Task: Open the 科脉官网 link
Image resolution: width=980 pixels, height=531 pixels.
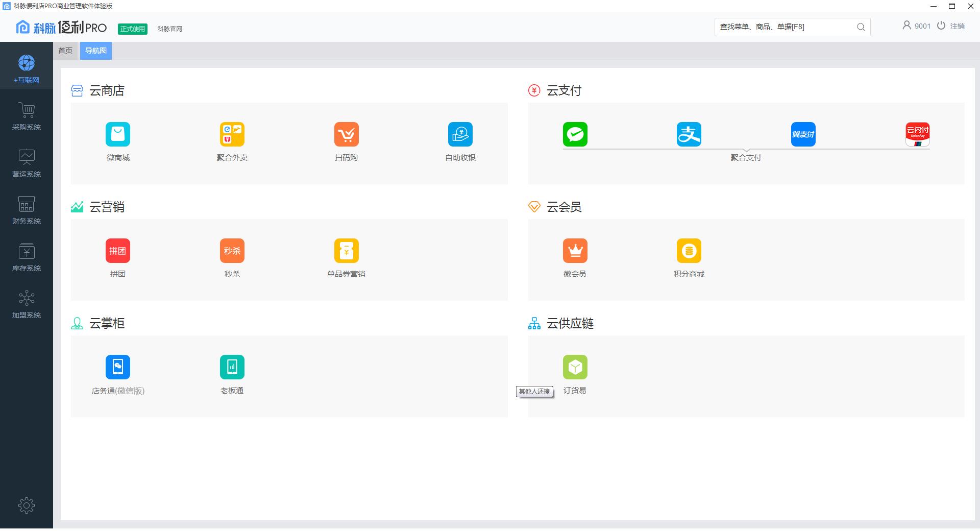Action: click(x=170, y=29)
